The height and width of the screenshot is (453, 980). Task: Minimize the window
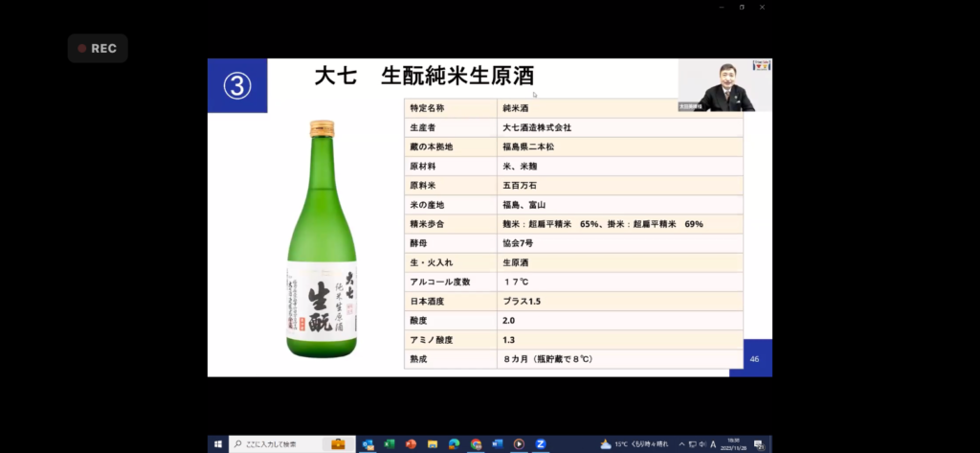point(722,7)
